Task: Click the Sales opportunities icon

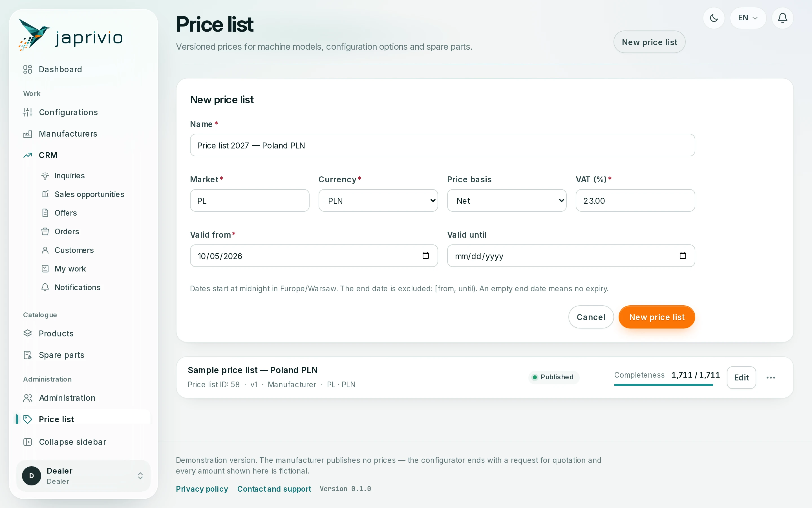Action: pos(45,194)
